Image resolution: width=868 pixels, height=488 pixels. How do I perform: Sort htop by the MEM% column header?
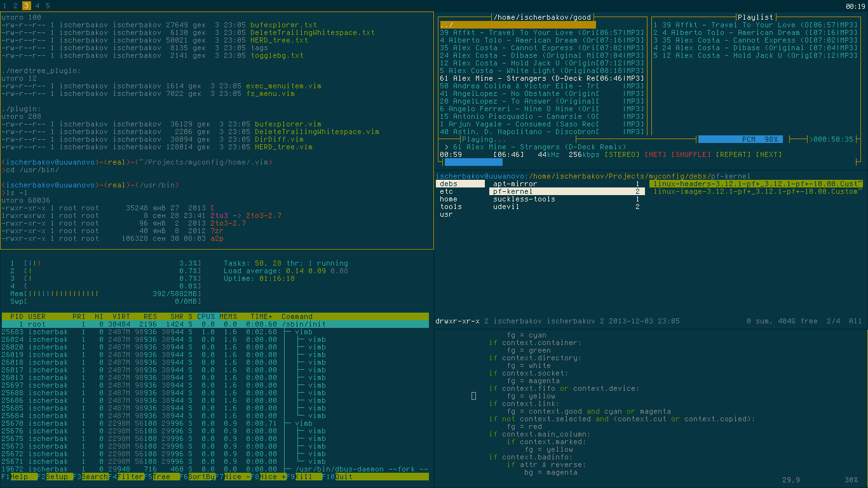tap(228, 316)
